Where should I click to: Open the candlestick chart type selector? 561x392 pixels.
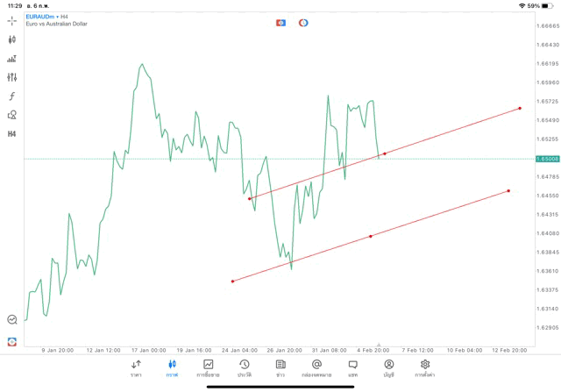coord(12,39)
